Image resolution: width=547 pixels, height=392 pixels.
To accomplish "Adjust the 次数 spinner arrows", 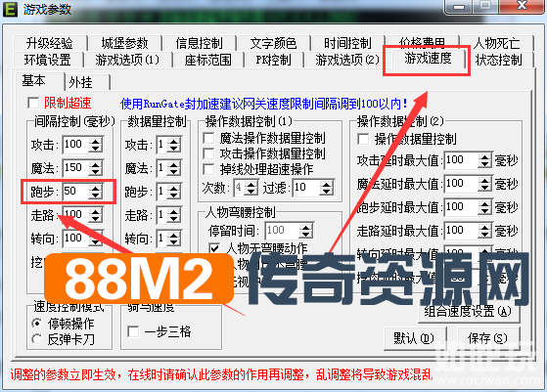I will pos(251,188).
